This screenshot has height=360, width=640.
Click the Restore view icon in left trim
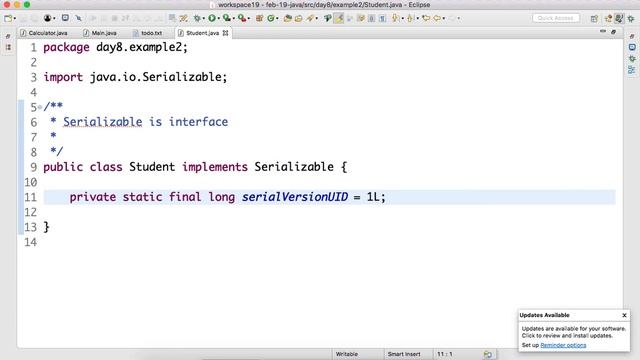(8, 36)
